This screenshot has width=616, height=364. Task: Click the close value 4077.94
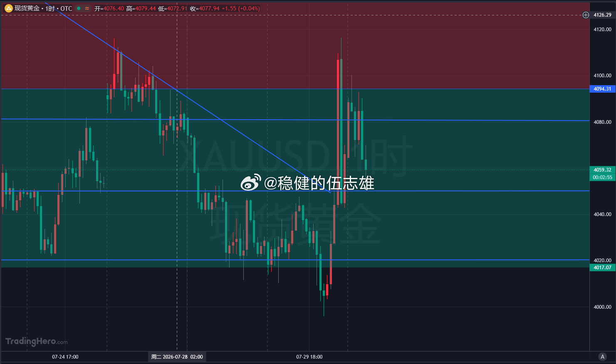pos(209,8)
